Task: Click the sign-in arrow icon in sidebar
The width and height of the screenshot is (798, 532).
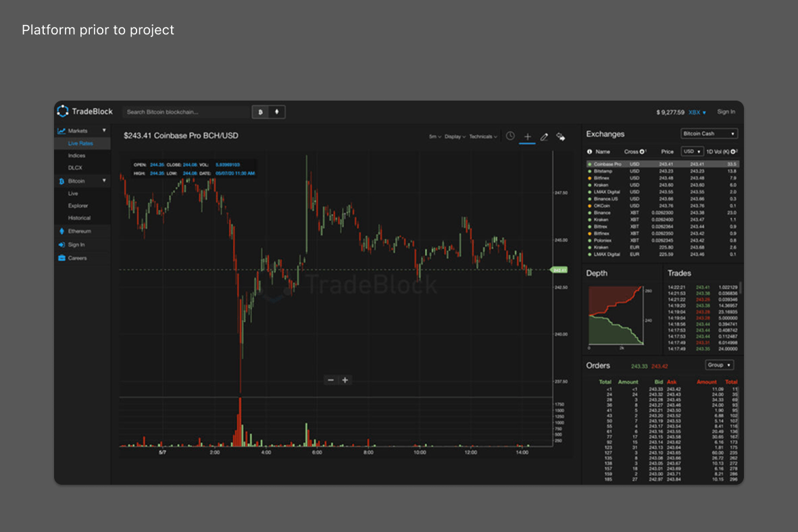Action: coord(61,244)
